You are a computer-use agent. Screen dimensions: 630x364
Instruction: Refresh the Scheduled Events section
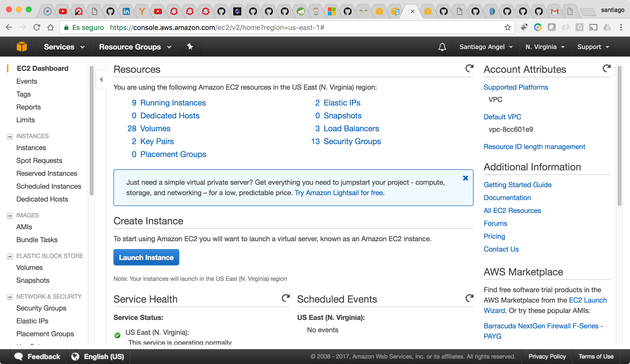[469, 298]
